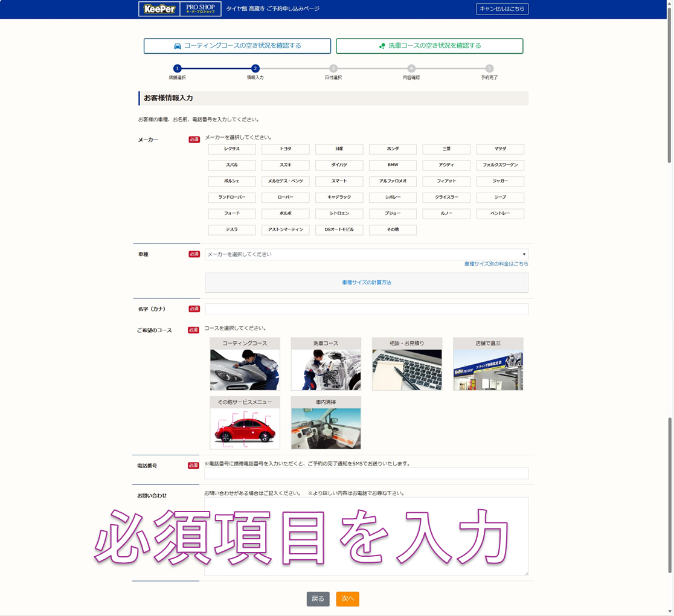Open the 車種 model dropdown
Screen dimensions: 674x616
[367, 254]
